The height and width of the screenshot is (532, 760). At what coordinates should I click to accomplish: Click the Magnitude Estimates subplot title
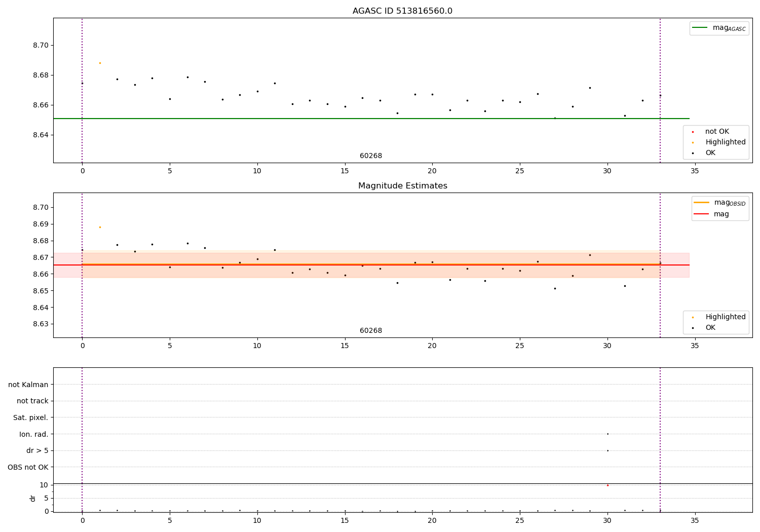[x=402, y=186]
